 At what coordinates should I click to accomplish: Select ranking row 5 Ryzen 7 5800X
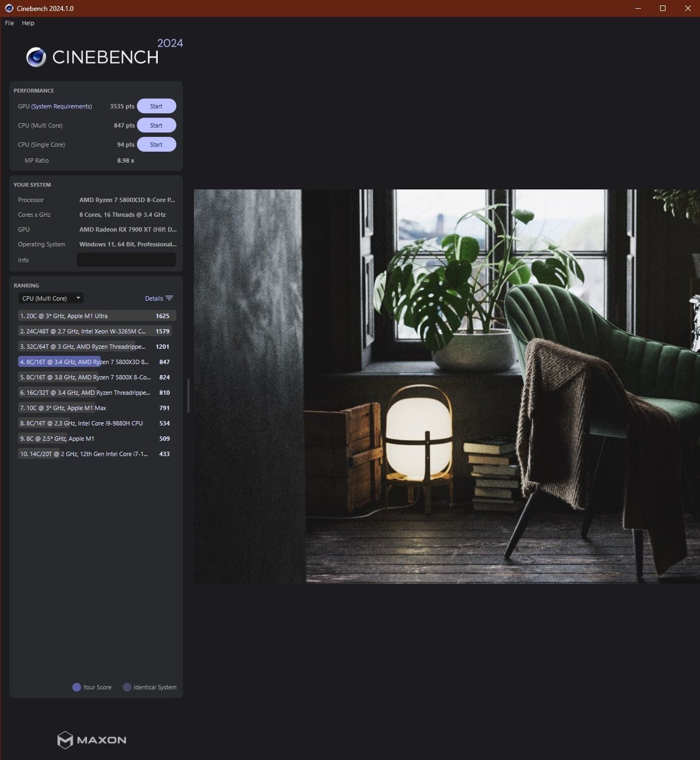97,377
